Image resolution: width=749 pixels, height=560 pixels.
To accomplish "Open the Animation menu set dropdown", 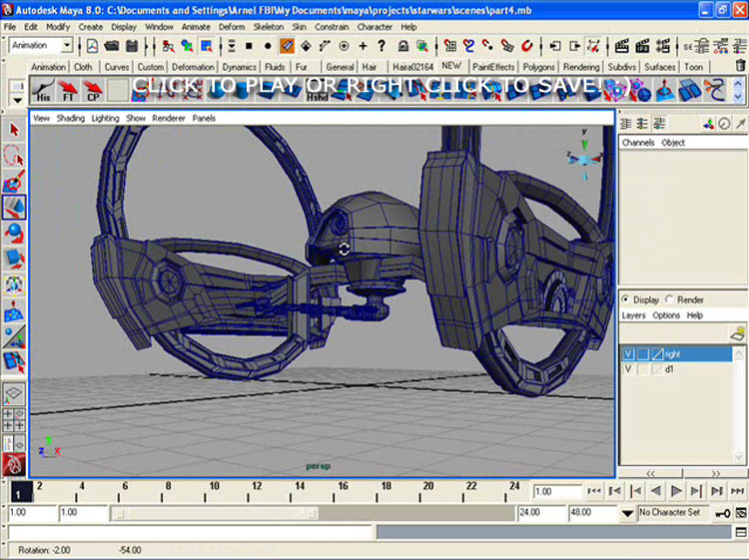I will 67,46.
